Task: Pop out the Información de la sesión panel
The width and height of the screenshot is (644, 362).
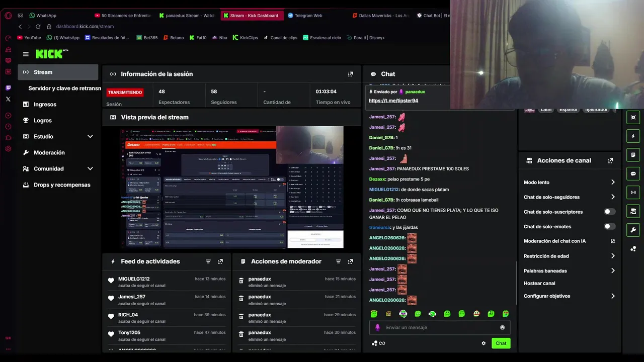Action: click(350, 74)
